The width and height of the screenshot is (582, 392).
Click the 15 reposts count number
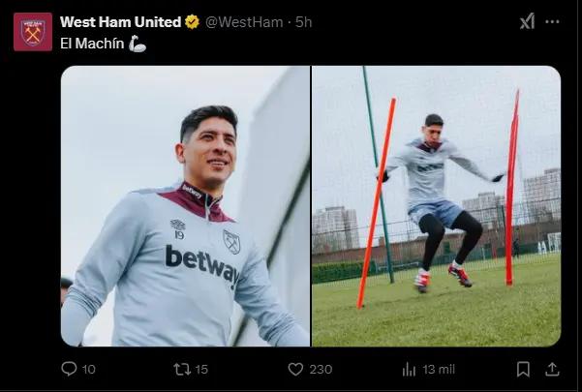201,369
